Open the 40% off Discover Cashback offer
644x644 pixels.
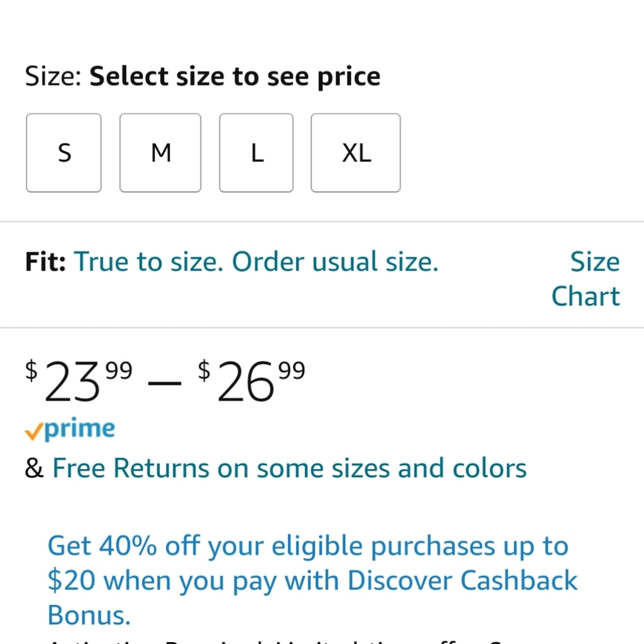312,580
